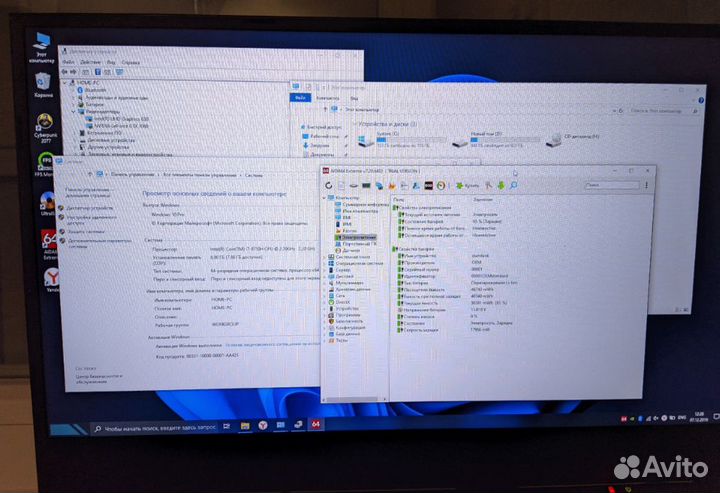Open Дополнительные параметры системы link
The height and width of the screenshot is (493, 720).
click(99, 243)
